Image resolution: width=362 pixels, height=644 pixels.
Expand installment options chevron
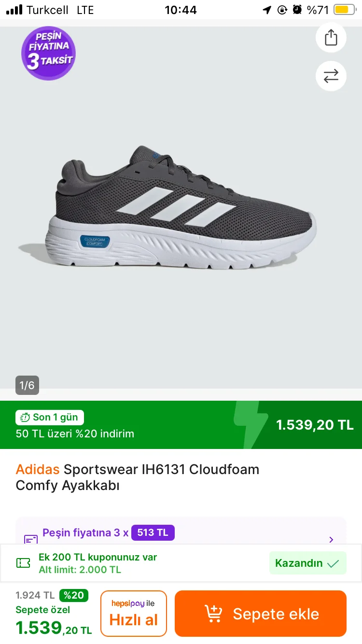click(x=331, y=540)
